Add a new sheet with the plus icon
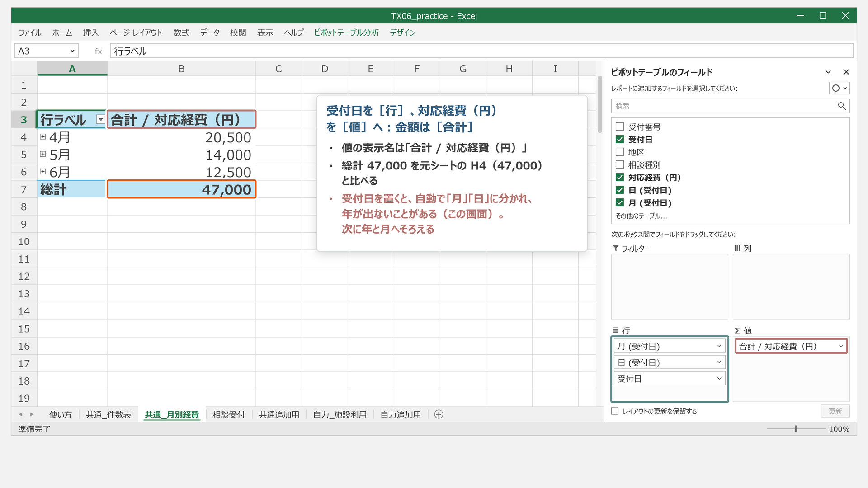This screenshot has height=488, width=868. coord(439,414)
